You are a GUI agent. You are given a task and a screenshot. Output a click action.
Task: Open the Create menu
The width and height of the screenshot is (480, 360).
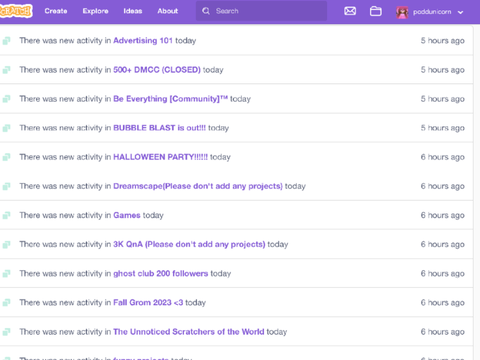[56, 11]
